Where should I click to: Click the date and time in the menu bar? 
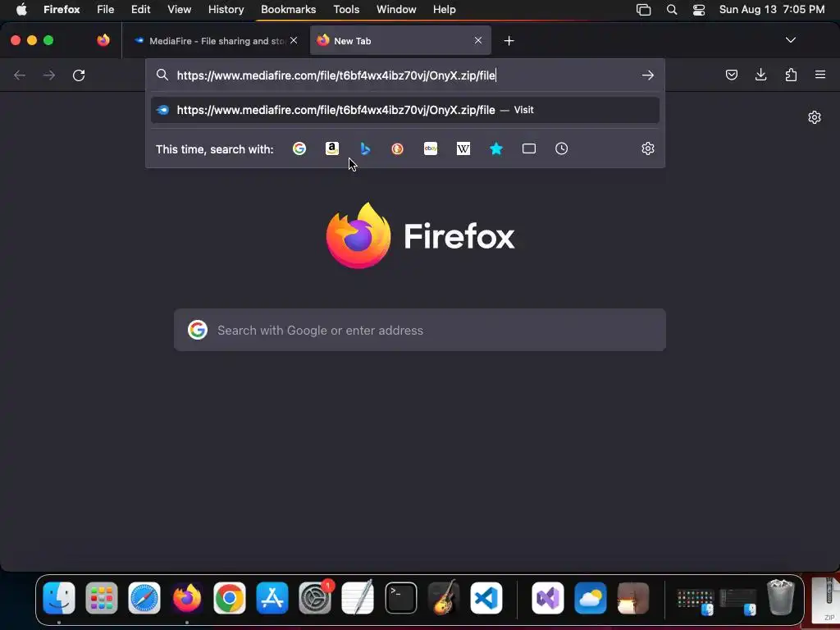coord(772,10)
